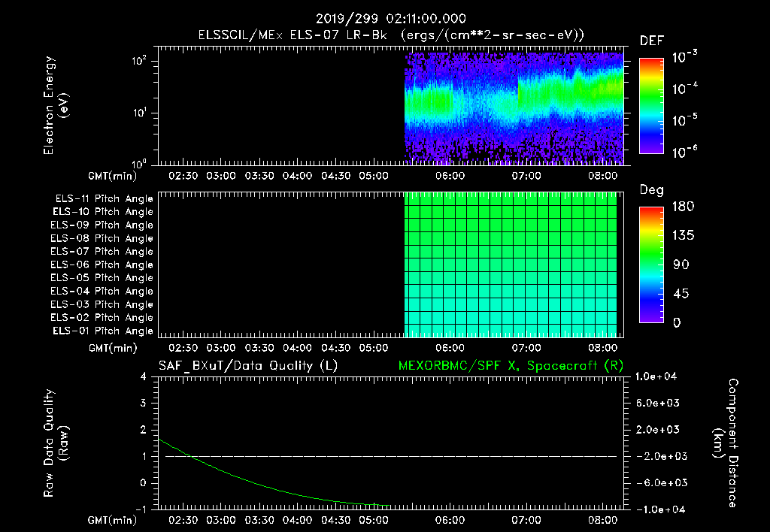Click the 1.0e+04 component distance tick
770x532 pixels.
click(x=656, y=376)
